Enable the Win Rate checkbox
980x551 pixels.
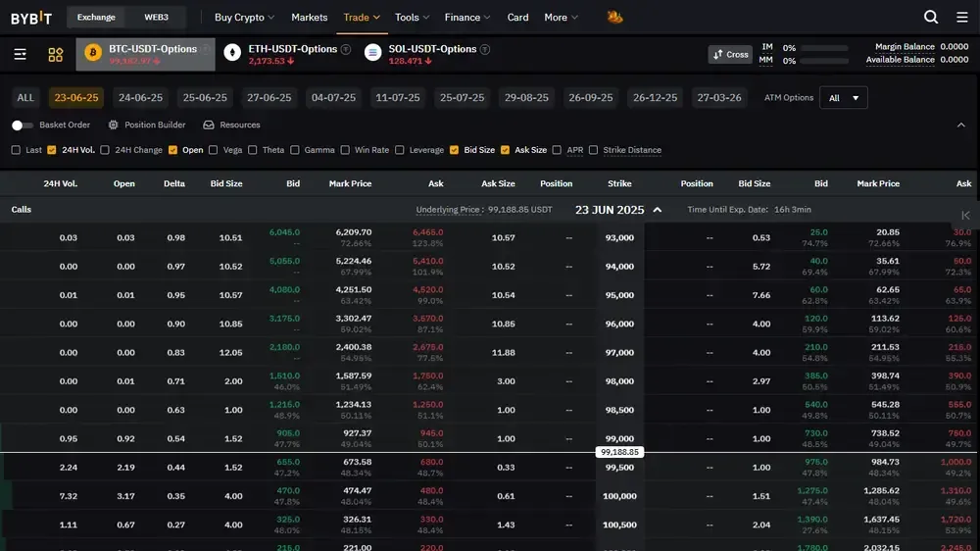click(x=345, y=150)
